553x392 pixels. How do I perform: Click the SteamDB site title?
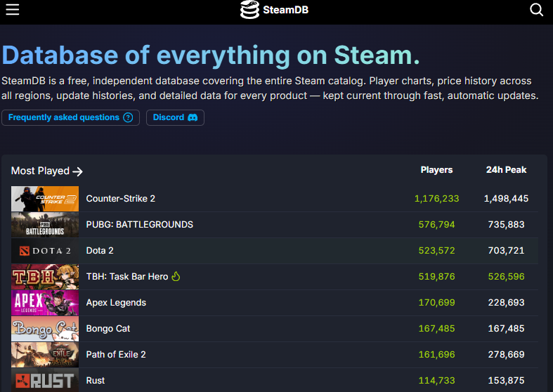tap(286, 10)
